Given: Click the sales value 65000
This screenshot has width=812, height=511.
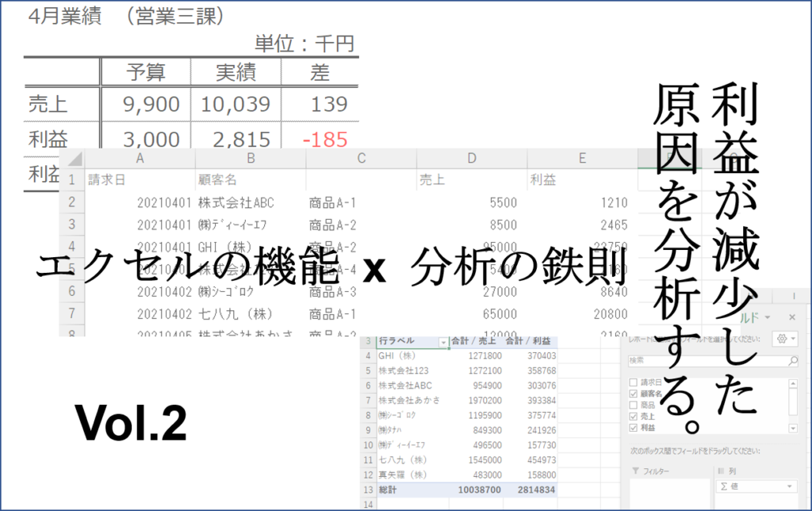Looking at the screenshot, I should point(500,314).
